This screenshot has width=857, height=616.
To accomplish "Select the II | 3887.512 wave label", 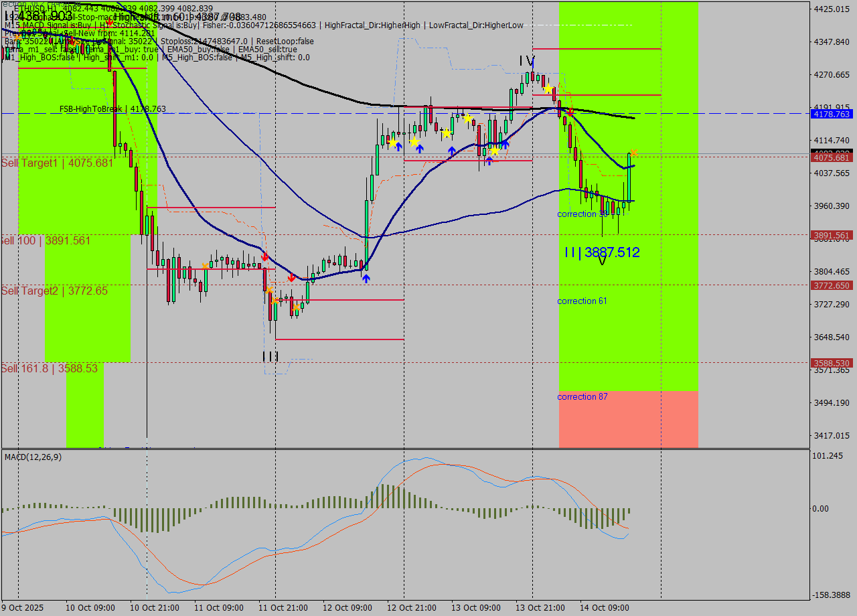I will (x=601, y=252).
